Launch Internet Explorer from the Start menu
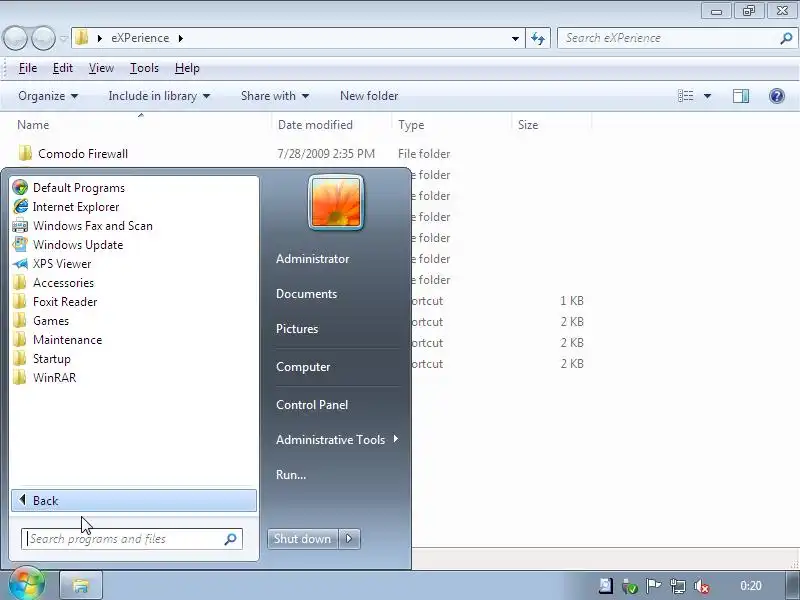 pos(76,207)
